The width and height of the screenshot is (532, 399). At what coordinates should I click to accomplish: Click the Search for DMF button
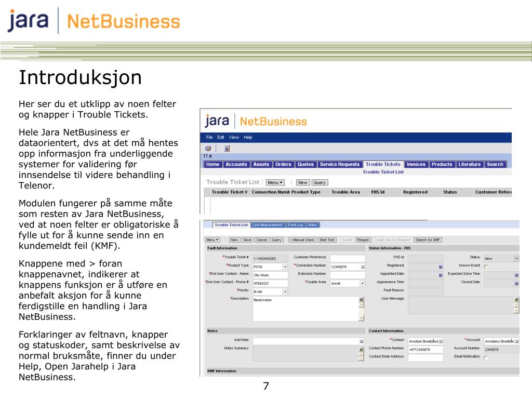(428, 240)
